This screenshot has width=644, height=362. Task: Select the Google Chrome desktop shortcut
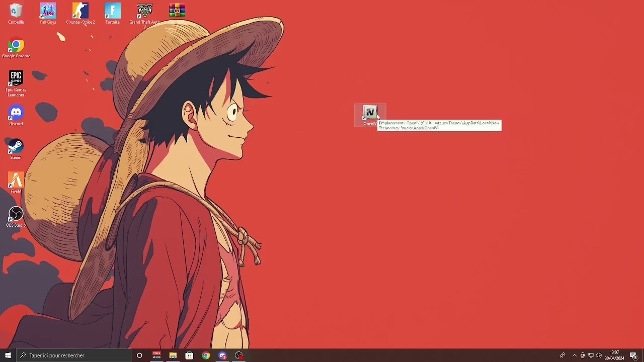(x=16, y=49)
